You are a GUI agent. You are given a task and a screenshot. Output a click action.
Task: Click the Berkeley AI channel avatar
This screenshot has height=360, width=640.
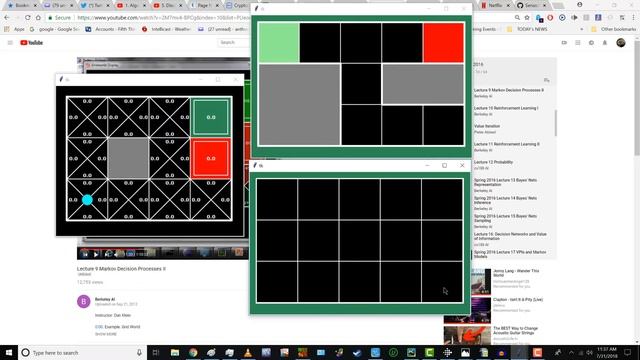[x=84, y=302]
